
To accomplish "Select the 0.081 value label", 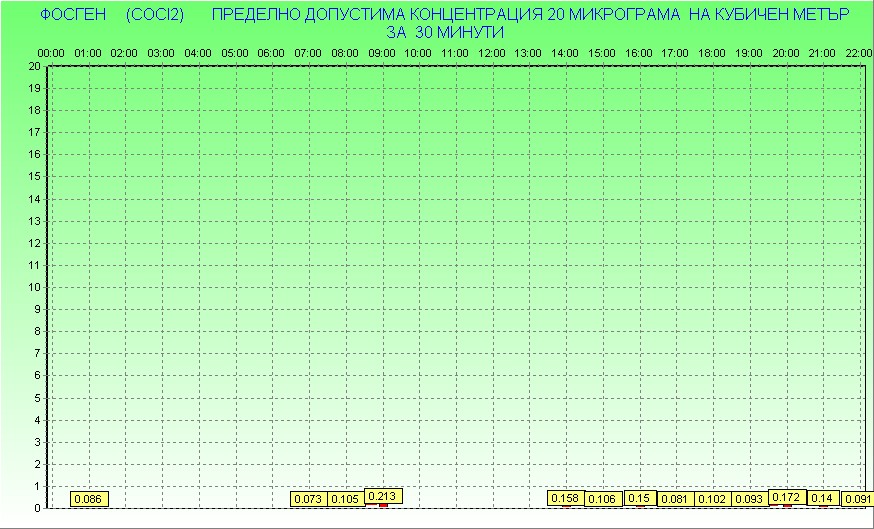I will 675,499.
